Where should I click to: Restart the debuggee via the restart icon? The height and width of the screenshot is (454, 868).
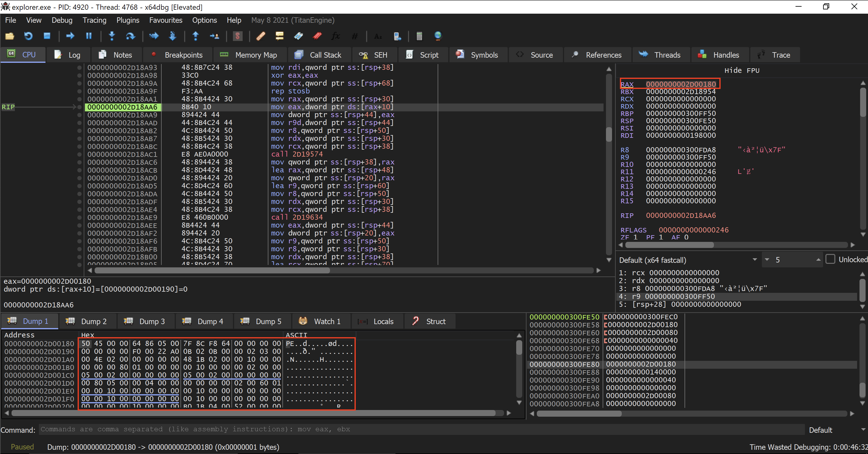click(x=28, y=36)
